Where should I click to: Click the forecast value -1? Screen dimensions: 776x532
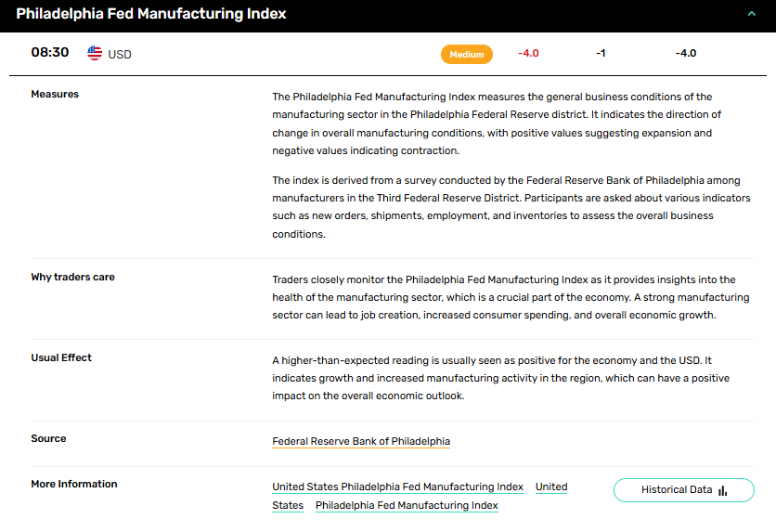[601, 54]
